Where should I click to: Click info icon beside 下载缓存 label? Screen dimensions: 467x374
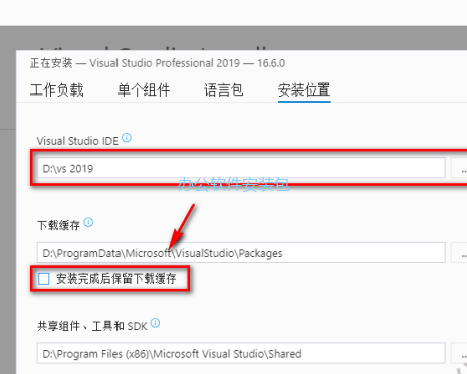88,222
